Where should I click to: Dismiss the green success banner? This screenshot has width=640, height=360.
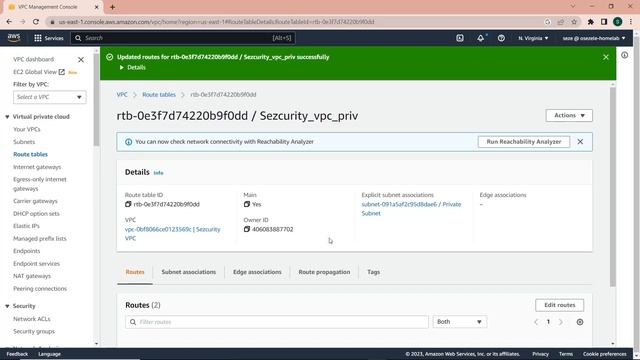coord(606,57)
